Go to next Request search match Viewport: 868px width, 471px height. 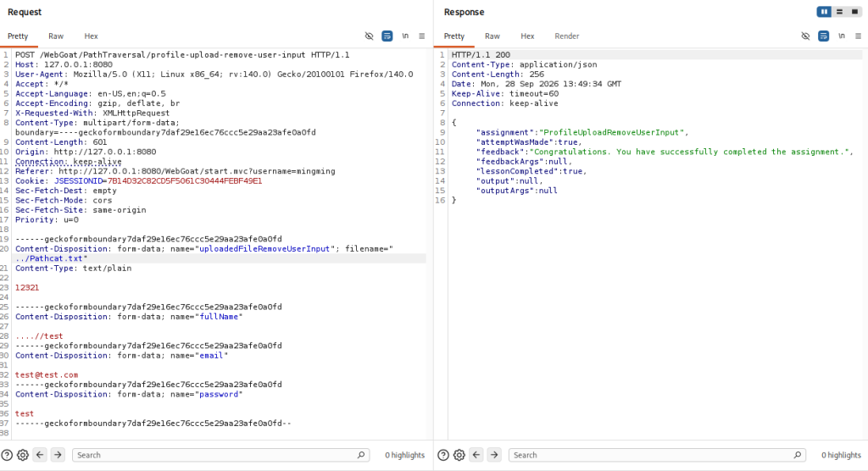point(58,455)
